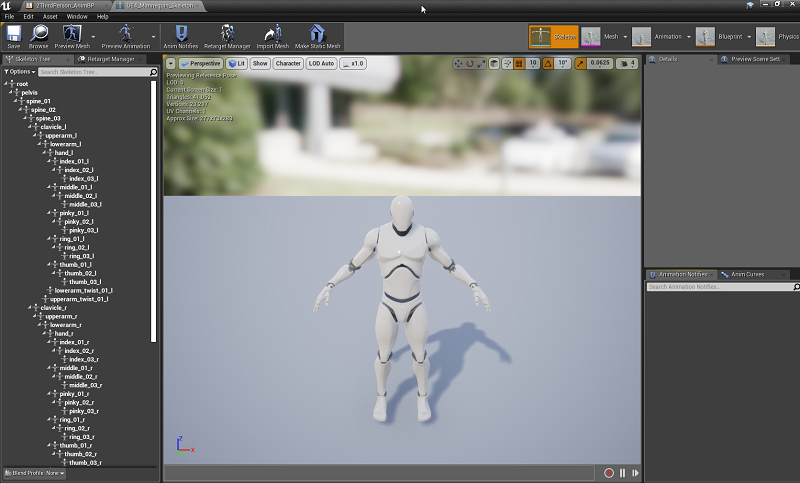This screenshot has width=800, height=483.
Task: Collapse the pelvis bone node
Action: pyautogui.click(x=11, y=92)
